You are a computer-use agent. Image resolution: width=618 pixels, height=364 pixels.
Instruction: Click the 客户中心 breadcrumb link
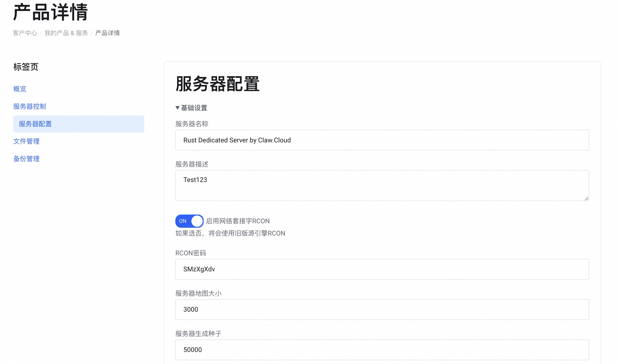[x=25, y=33]
